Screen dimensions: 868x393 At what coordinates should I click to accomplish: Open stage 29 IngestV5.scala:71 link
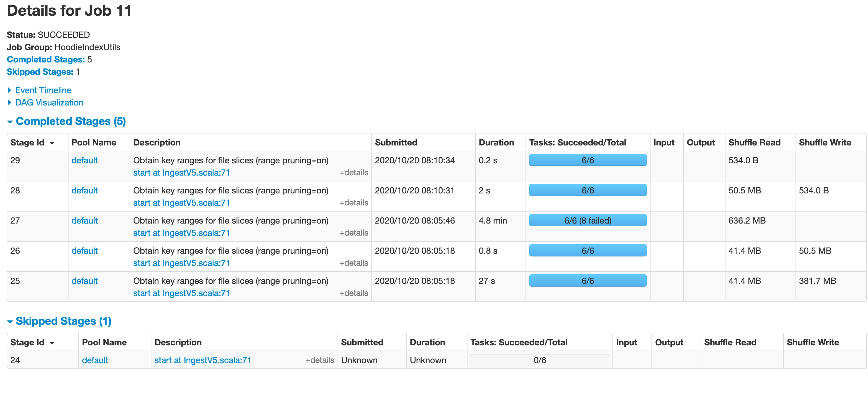pyautogui.click(x=181, y=173)
